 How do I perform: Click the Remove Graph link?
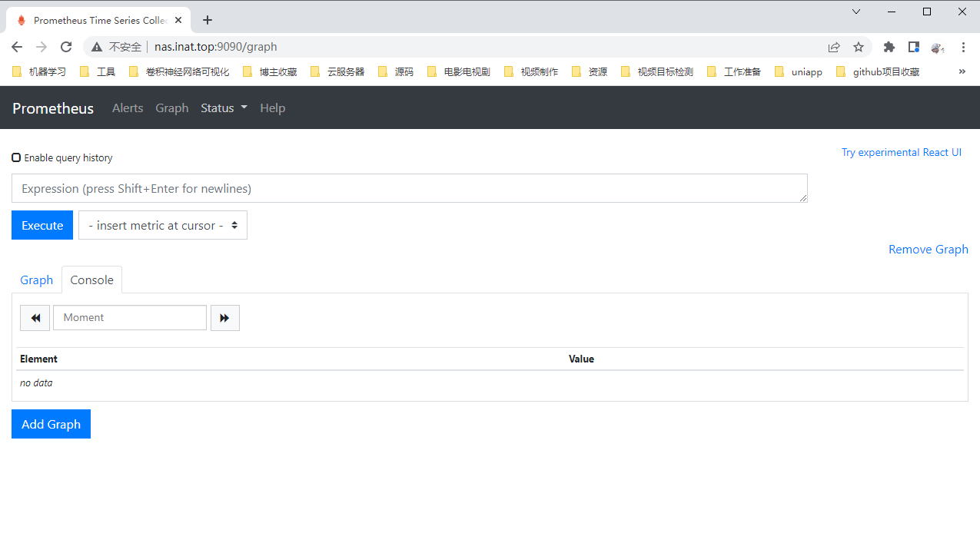929,249
